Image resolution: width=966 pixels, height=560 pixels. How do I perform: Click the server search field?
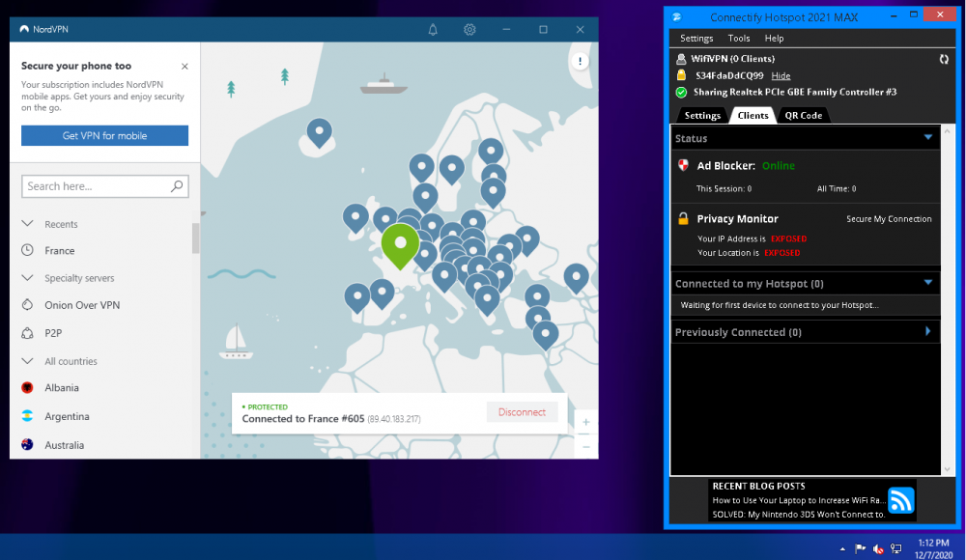pyautogui.click(x=97, y=186)
